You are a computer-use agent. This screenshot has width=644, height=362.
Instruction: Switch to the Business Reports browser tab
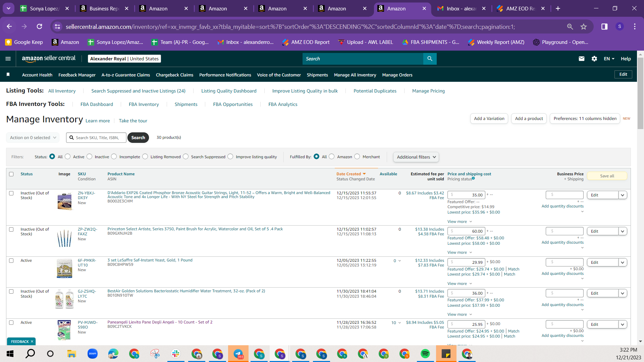[104, 8]
